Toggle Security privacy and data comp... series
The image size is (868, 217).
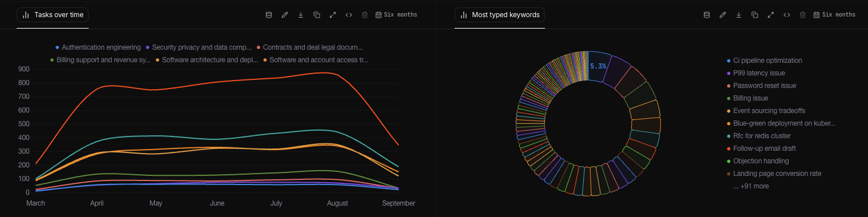199,47
